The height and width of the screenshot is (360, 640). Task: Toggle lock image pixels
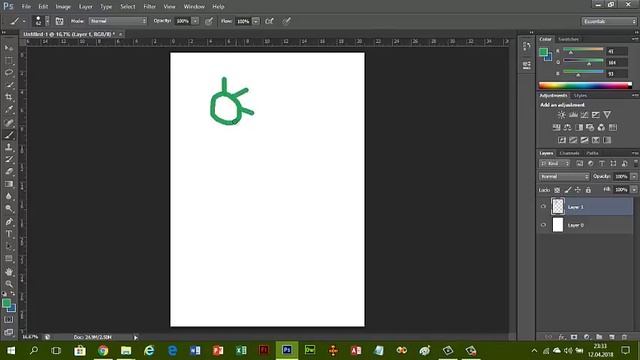tap(567, 190)
